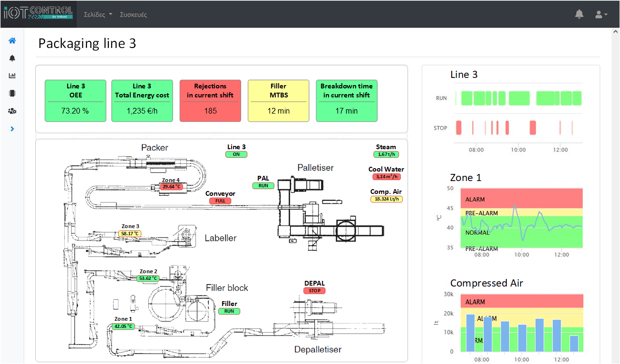Open the Filler MTBS tile
This screenshot has height=364, width=620.
tap(278, 101)
